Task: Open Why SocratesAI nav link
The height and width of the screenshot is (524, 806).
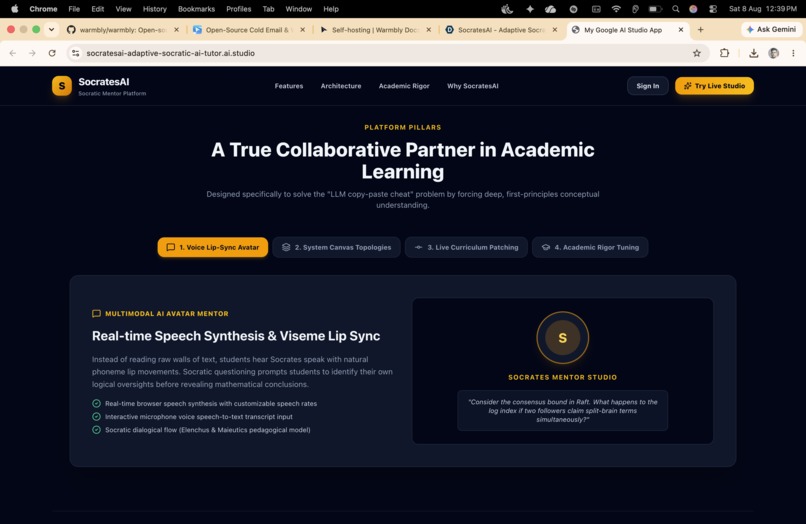Action: point(472,86)
